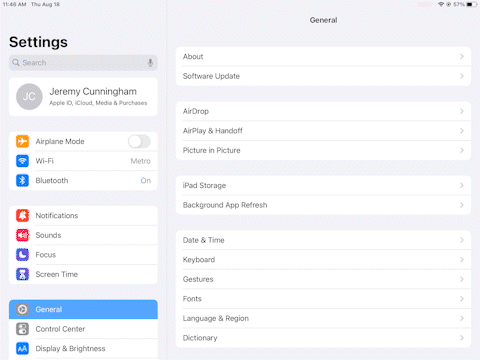Image resolution: width=480 pixels, height=360 pixels.
Task: Tap the JC profile avatar
Action: click(29, 97)
